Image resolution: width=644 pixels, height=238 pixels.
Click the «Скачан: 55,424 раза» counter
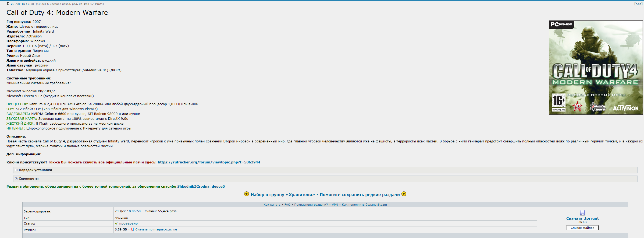(x=161, y=211)
